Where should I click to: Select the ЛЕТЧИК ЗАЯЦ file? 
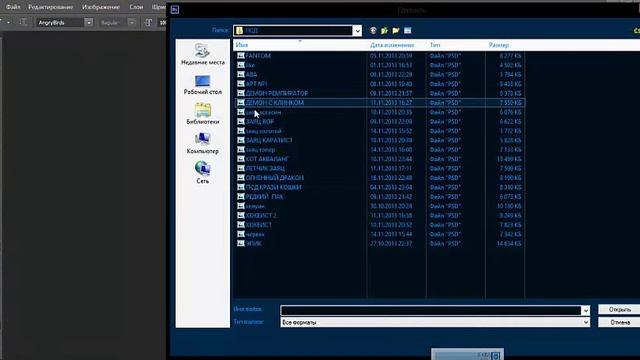coord(265,168)
